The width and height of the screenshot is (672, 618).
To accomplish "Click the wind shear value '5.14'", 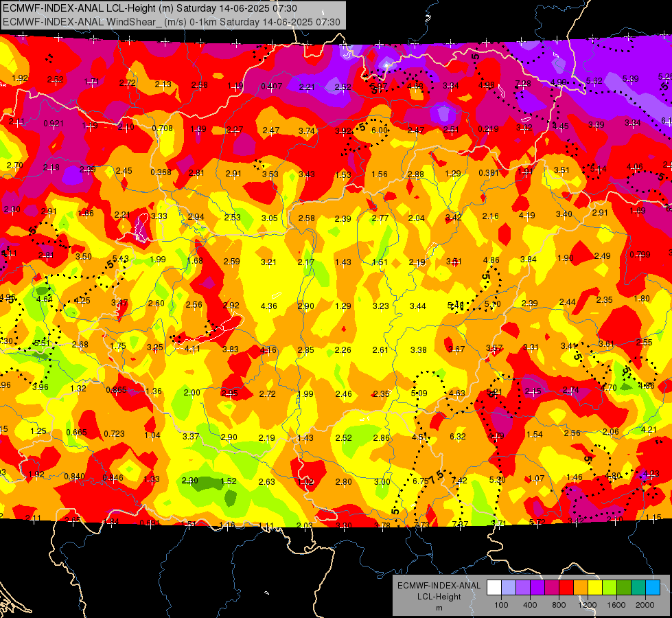I will click(x=599, y=169).
